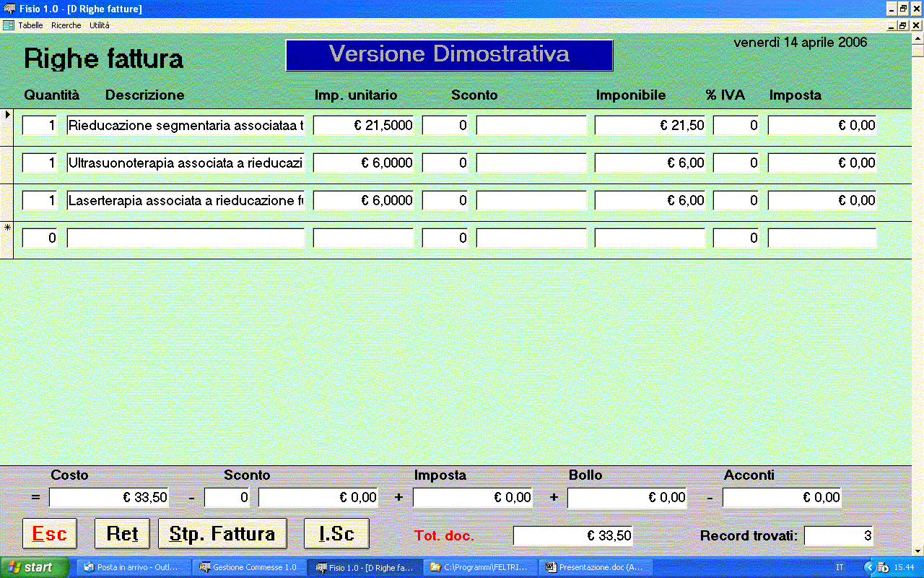924x578 pixels.
Task: Click the Rieducazione segmentaria description field
Action: [x=186, y=126]
